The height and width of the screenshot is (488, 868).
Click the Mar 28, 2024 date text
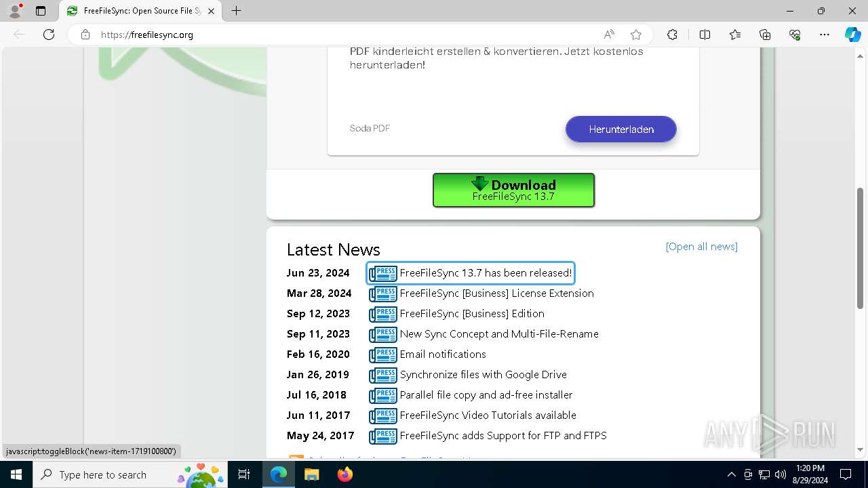click(319, 293)
